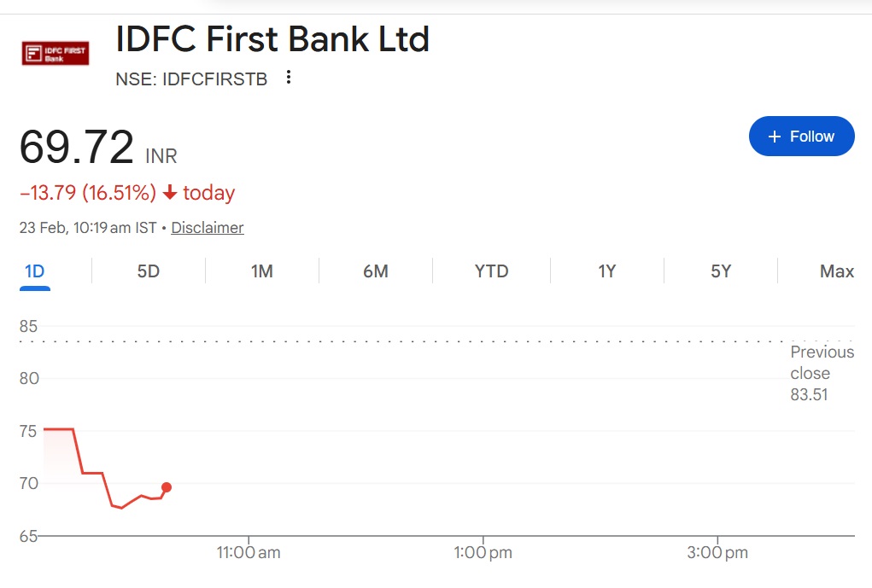Image resolution: width=872 pixels, height=588 pixels.
Task: Show the 1M price chart
Action: pos(262,271)
